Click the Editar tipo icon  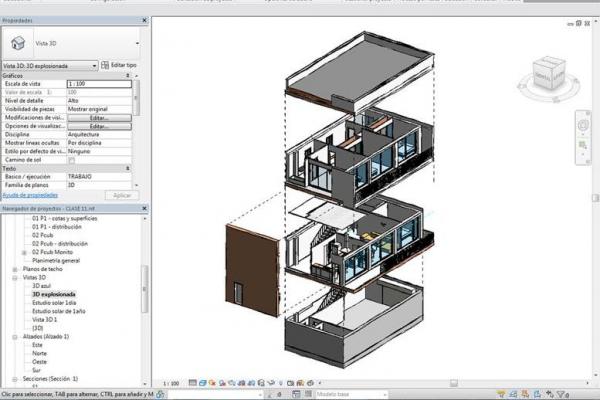pyautogui.click(x=105, y=65)
